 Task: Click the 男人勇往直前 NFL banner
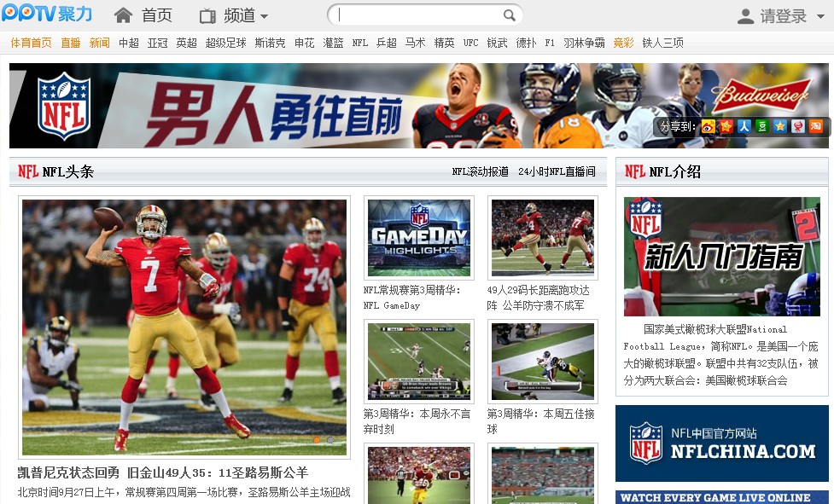tap(419, 106)
